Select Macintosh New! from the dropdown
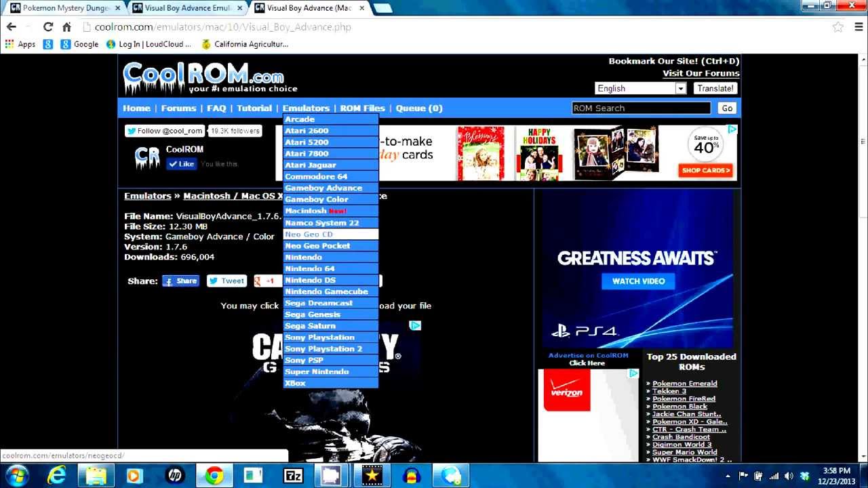Screen dimensions: 868x488 coord(330,211)
